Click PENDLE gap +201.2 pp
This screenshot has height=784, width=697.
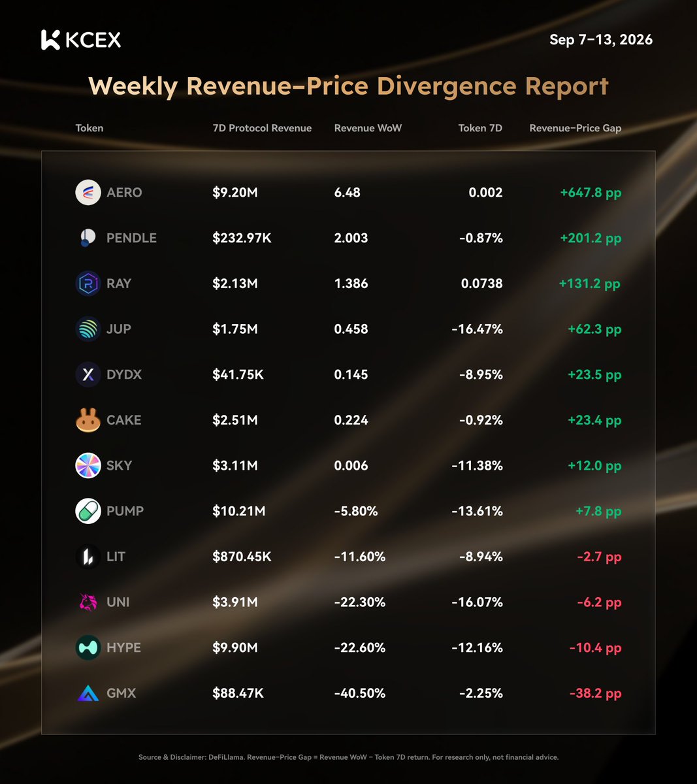point(591,238)
